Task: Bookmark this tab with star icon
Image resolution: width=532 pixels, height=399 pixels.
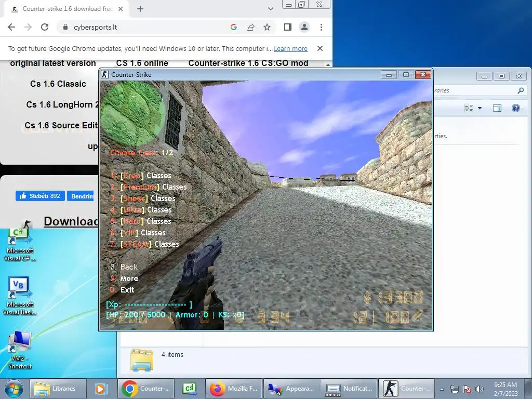Action: click(x=267, y=27)
